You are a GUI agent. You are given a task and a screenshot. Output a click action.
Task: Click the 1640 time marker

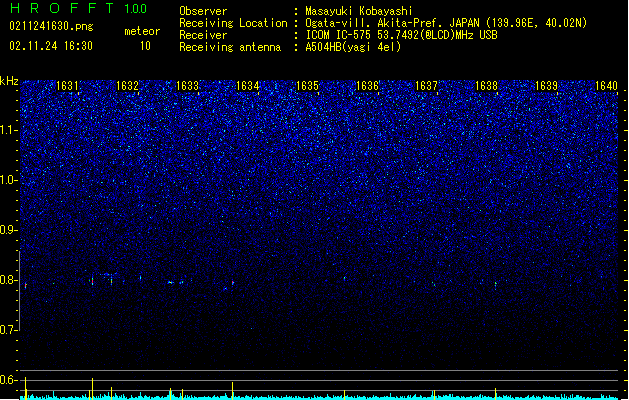[607, 86]
